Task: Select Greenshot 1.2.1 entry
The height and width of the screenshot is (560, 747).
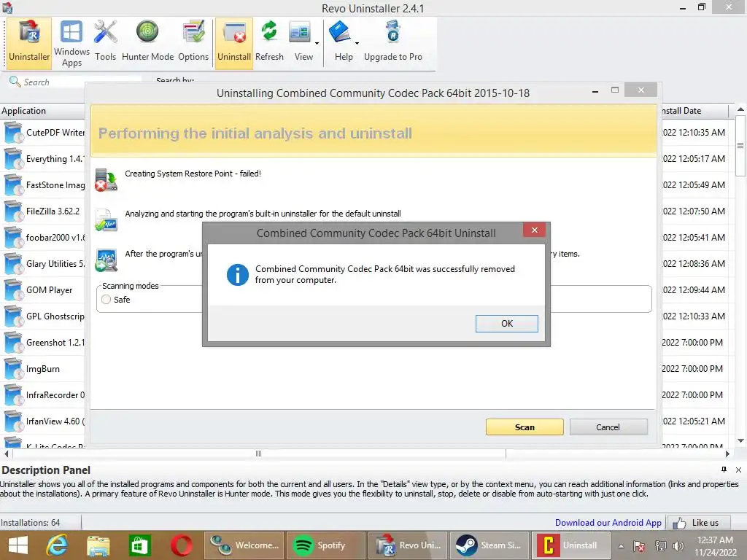Action: pos(44,343)
